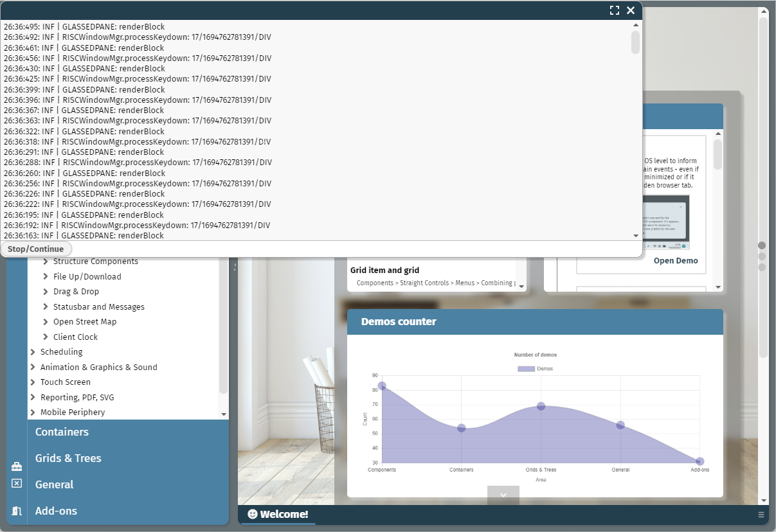Viewport: 776px width, 532px height.
Task: Click the Demos legend swatch in chart
Action: 526,369
